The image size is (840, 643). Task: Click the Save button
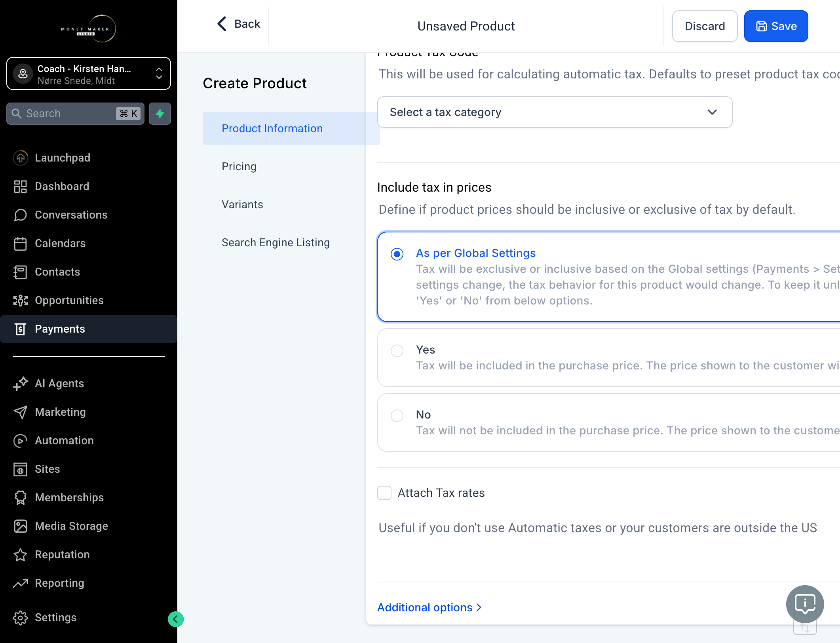(776, 26)
